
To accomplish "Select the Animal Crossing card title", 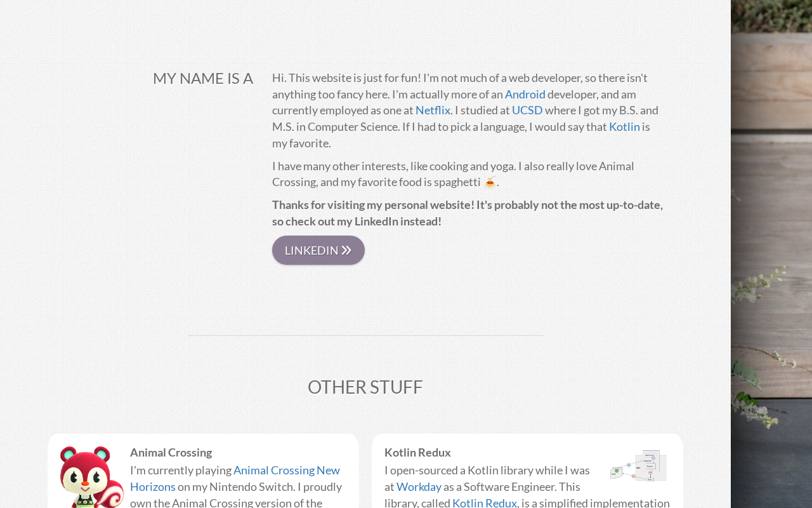I will point(171,453).
